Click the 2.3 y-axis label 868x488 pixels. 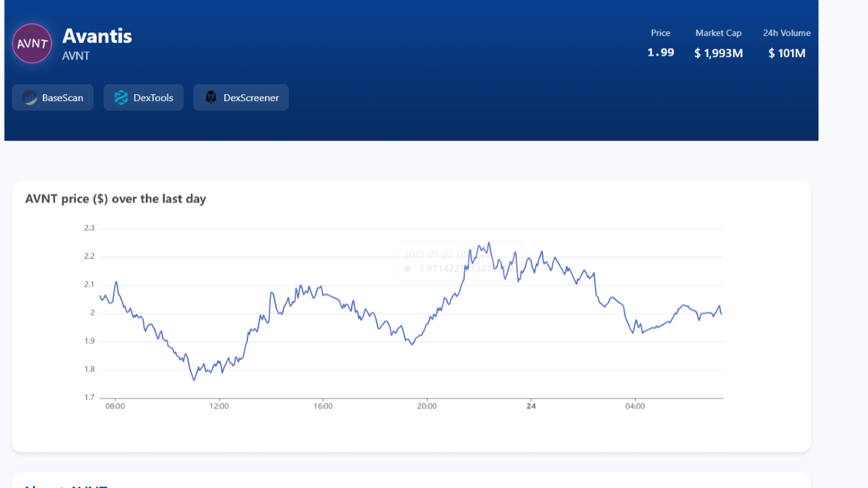pos(89,228)
